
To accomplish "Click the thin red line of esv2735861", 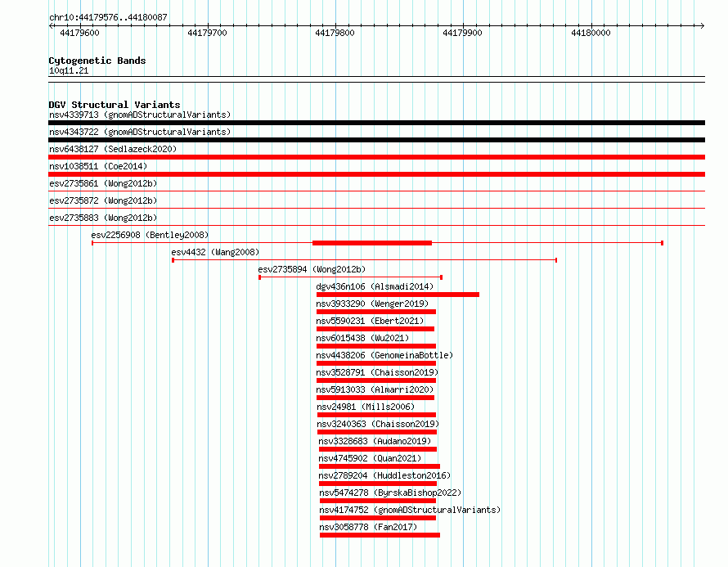I will pyautogui.click(x=376, y=191).
